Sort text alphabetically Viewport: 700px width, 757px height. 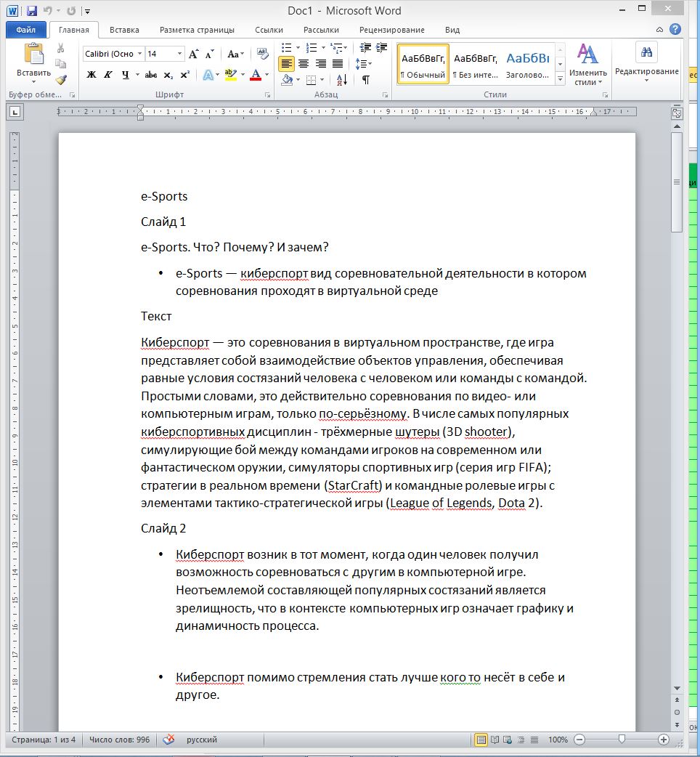[341, 80]
